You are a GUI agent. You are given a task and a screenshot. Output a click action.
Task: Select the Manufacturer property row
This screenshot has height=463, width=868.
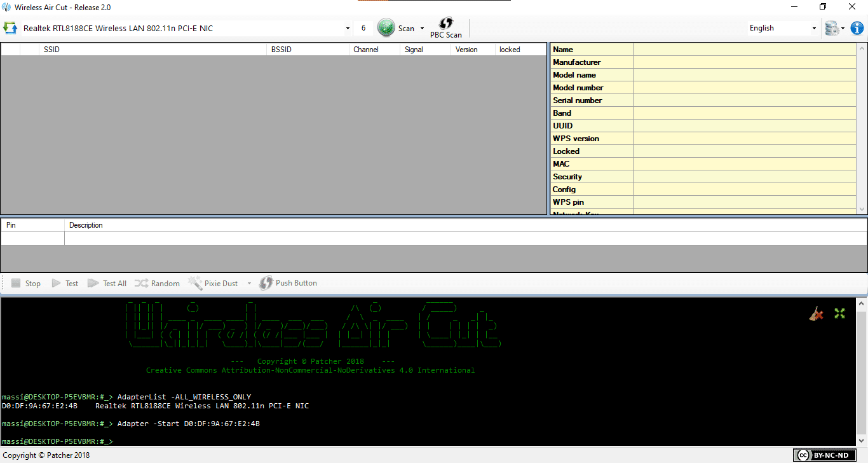[x=703, y=62]
